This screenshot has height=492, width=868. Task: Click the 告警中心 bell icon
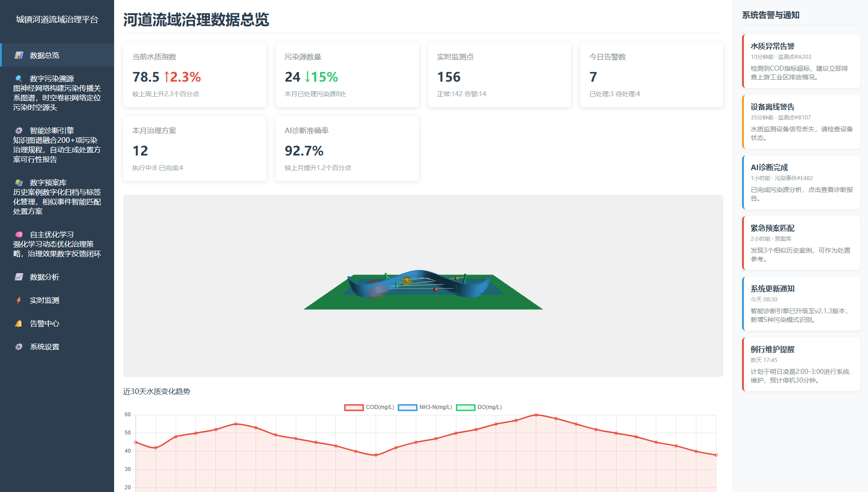[19, 324]
